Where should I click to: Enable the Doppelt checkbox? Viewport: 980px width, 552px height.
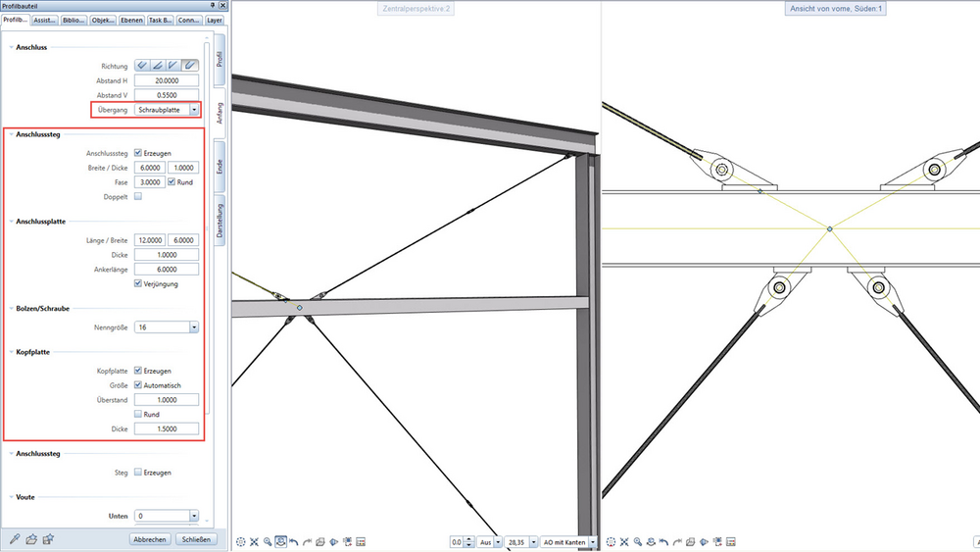click(138, 196)
